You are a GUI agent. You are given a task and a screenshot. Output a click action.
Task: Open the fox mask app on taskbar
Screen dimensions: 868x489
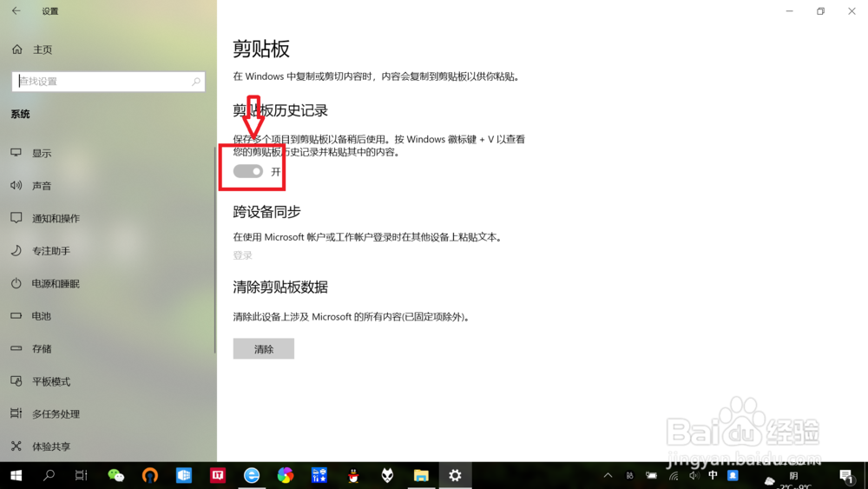tap(387, 475)
